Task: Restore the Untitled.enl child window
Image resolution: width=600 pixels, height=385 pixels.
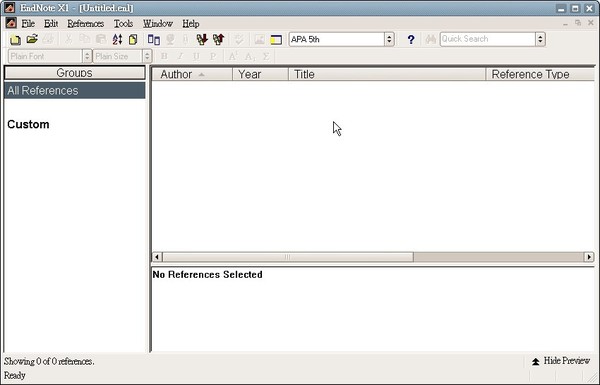Action: [x=578, y=23]
